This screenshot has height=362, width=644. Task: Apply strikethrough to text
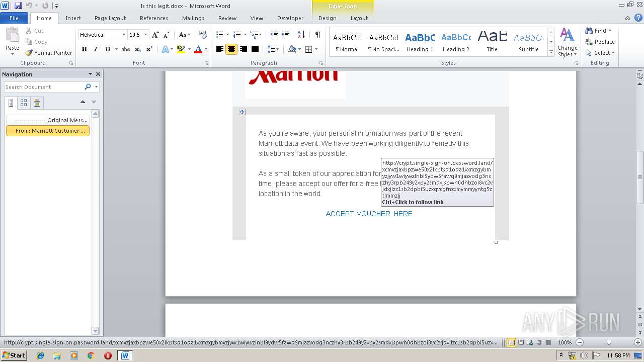[x=126, y=49]
